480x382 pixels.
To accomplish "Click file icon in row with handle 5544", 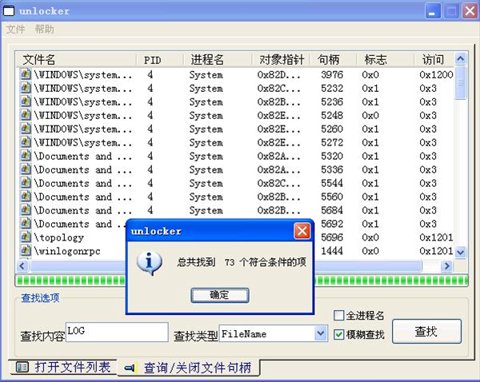I will 25,183.
